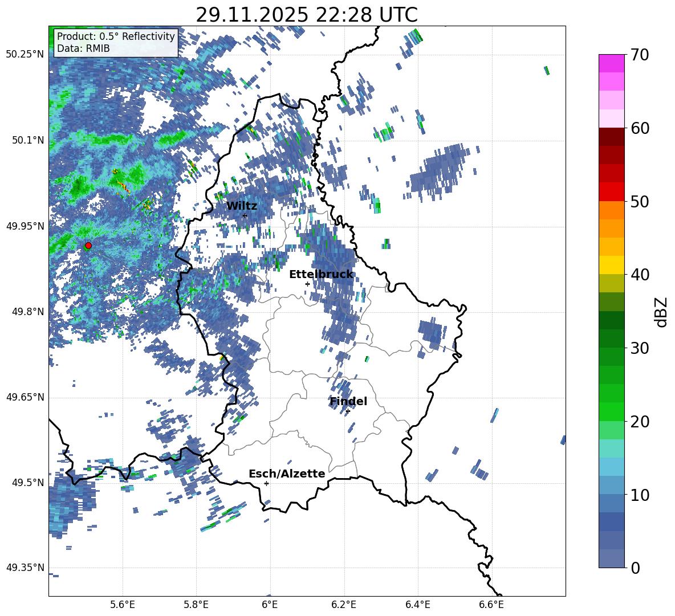Screen dimensions: 675x616
Task: Click the 10 value on colorbar
Action: [x=640, y=495]
